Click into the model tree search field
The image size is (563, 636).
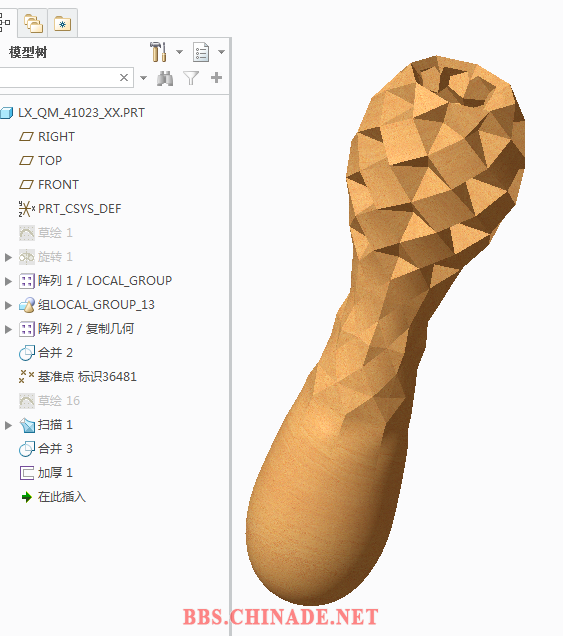59,77
